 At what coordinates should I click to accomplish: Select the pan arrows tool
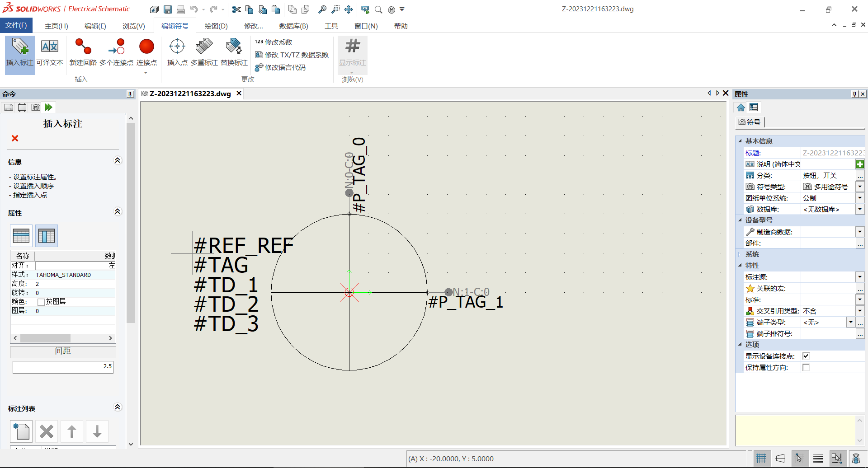349,9
